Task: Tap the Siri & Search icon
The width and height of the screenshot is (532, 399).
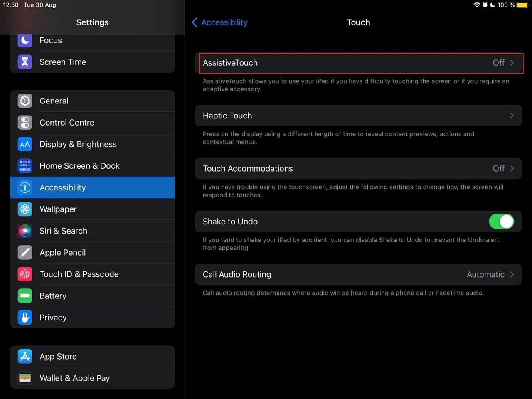Action: coord(25,231)
